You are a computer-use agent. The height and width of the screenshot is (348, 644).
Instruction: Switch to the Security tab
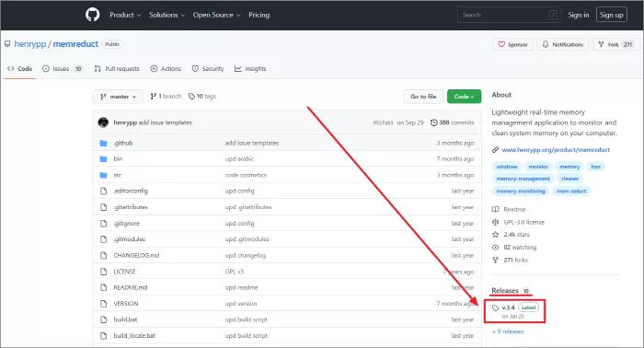pos(208,69)
